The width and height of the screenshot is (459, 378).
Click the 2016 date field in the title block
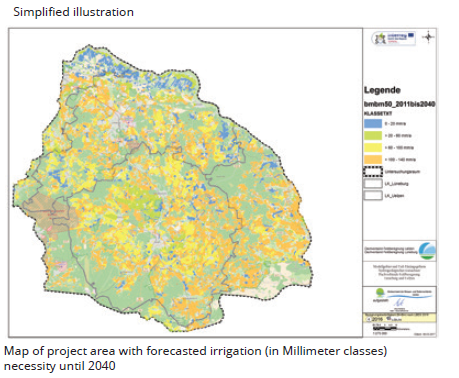click(x=377, y=319)
